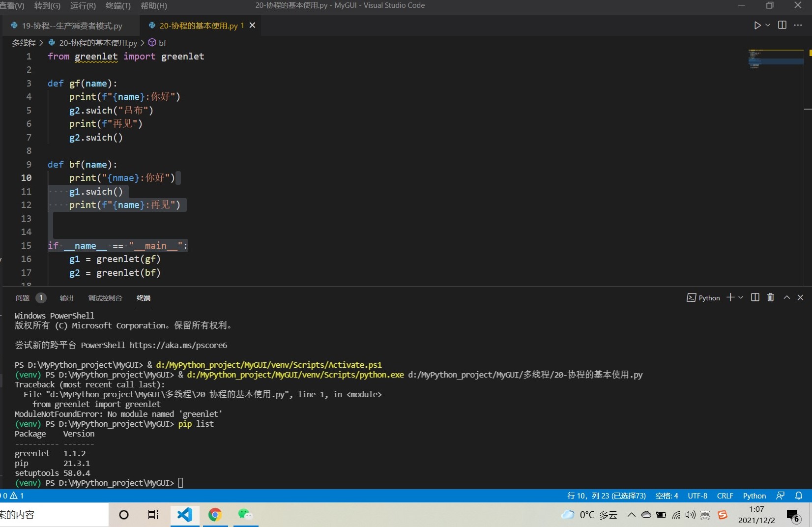Click 英 input method indicator

[705, 515]
